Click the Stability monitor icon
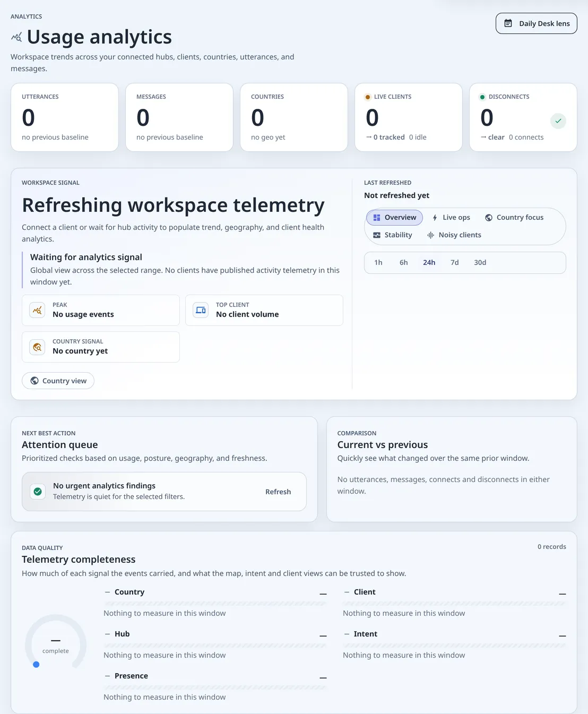 click(377, 235)
